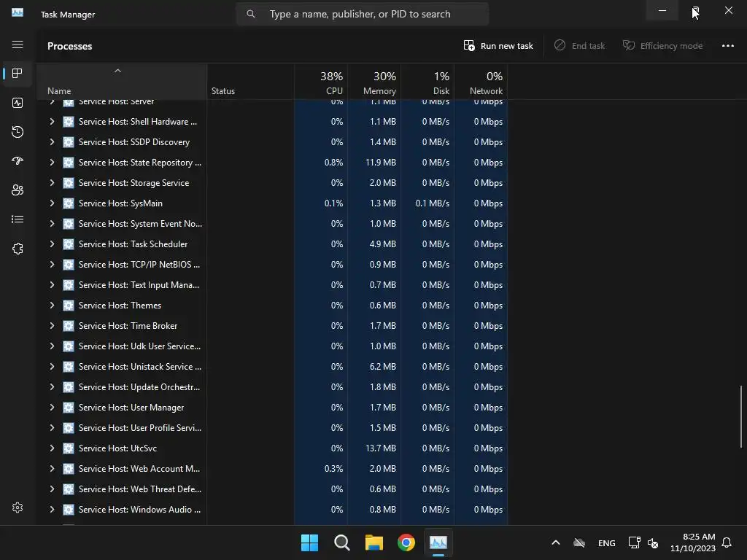Screen dimensions: 747x560
Task: Click the search box to find a process
Action: pyautogui.click(x=362, y=14)
